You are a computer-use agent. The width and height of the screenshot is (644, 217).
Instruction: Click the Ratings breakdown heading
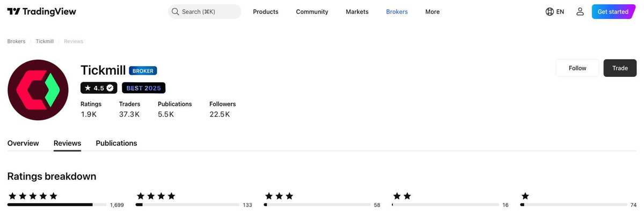click(x=52, y=176)
